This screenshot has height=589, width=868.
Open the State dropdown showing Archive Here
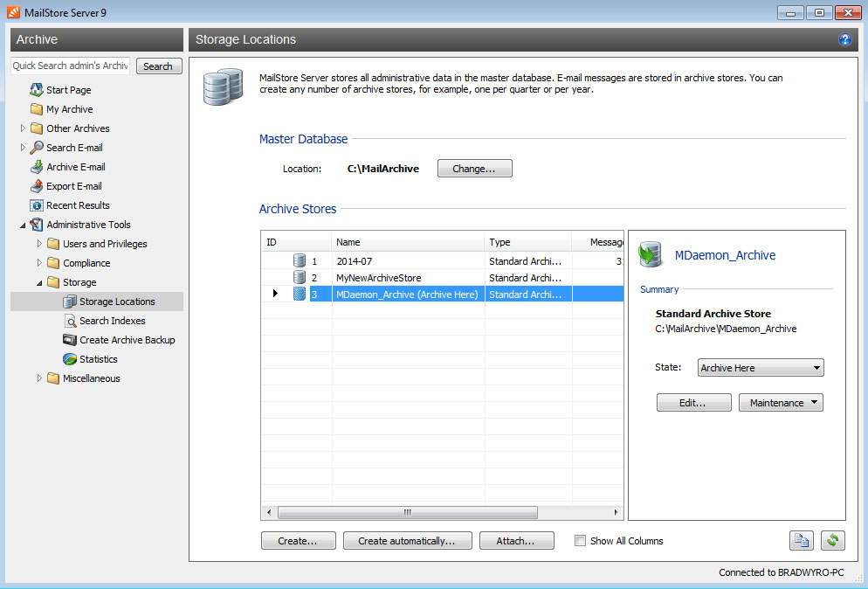pyautogui.click(x=761, y=368)
